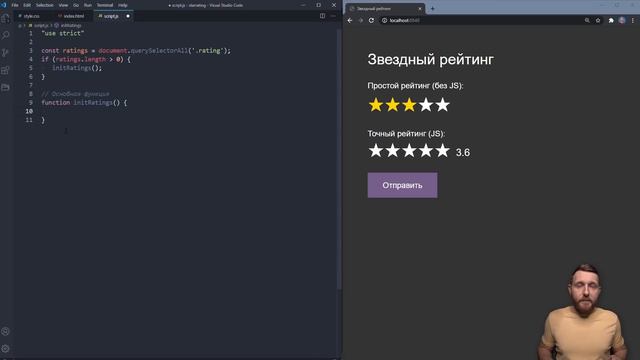Image resolution: width=640 pixels, height=360 pixels.
Task: Click the if (ratings.length > 0) code line
Action: 86,59
